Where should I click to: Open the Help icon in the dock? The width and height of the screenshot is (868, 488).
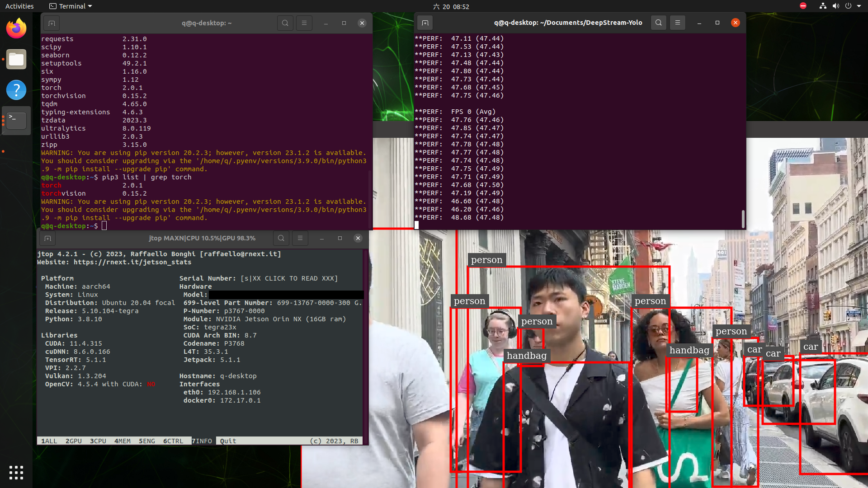click(x=16, y=90)
